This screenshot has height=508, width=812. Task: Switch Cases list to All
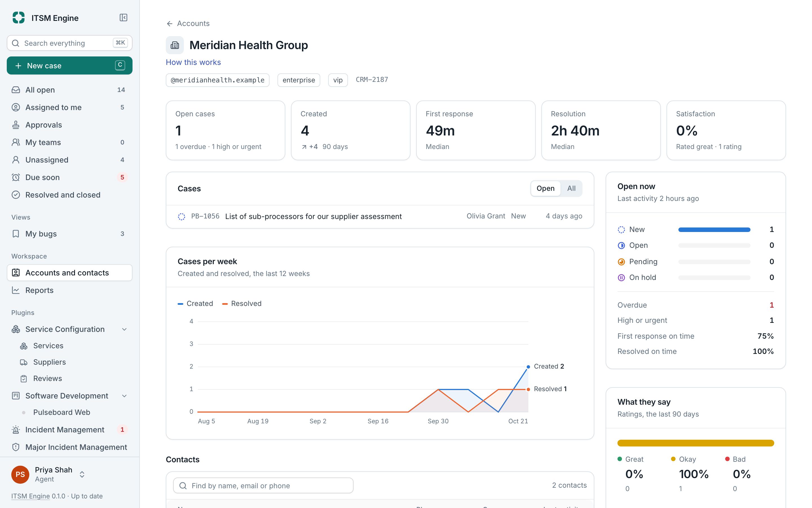point(571,189)
